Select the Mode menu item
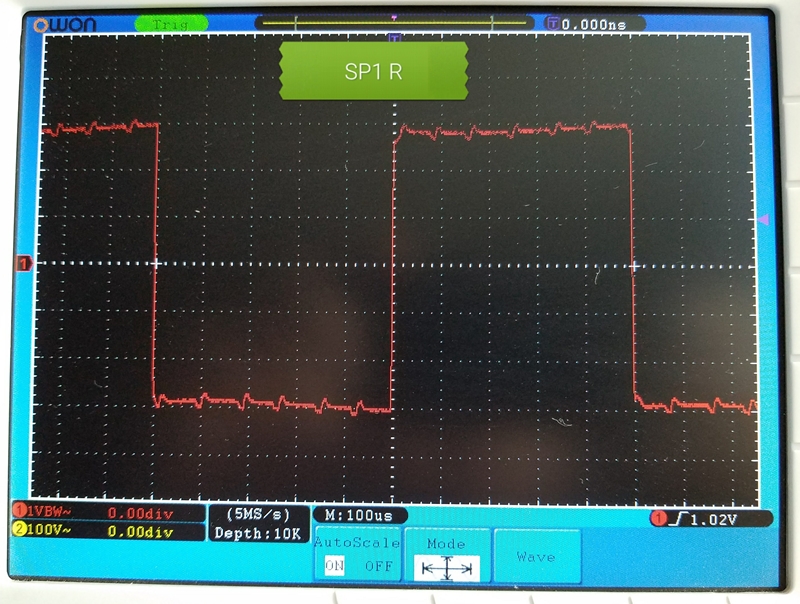Viewport: 800px width, 604px height. point(447,544)
